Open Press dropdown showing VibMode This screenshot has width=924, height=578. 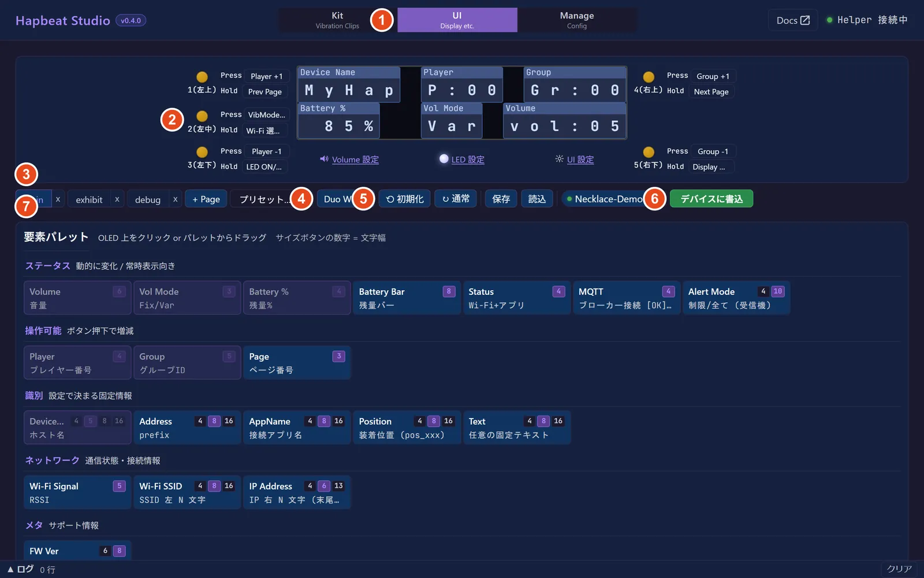(x=267, y=115)
